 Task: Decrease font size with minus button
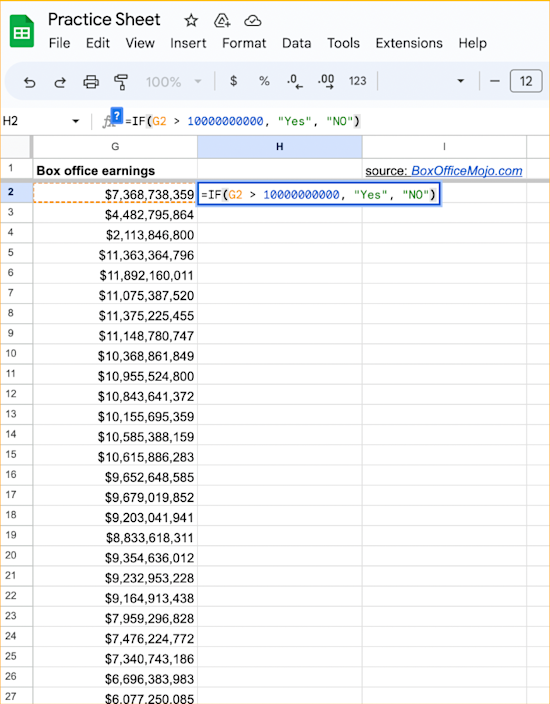pos(495,81)
